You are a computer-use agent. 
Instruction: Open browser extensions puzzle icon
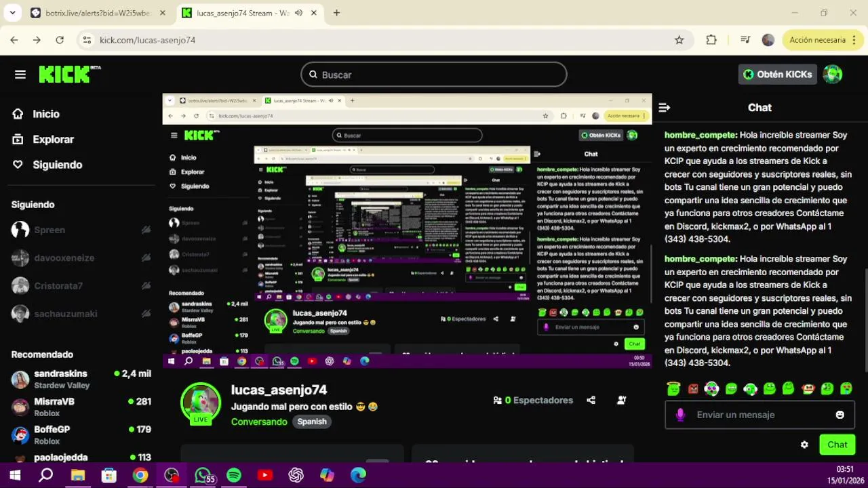pyautogui.click(x=711, y=40)
